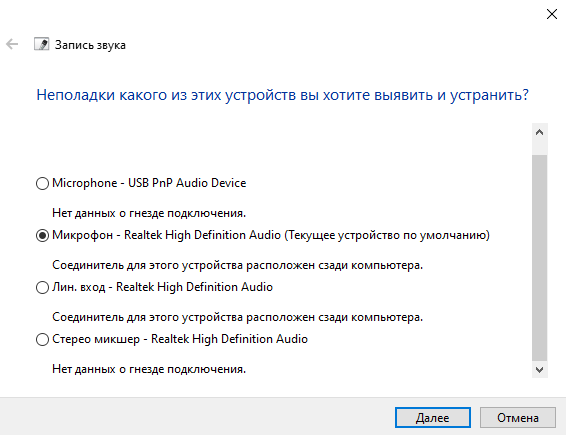Click the Текущее устройство по умолчанию label

point(387,235)
